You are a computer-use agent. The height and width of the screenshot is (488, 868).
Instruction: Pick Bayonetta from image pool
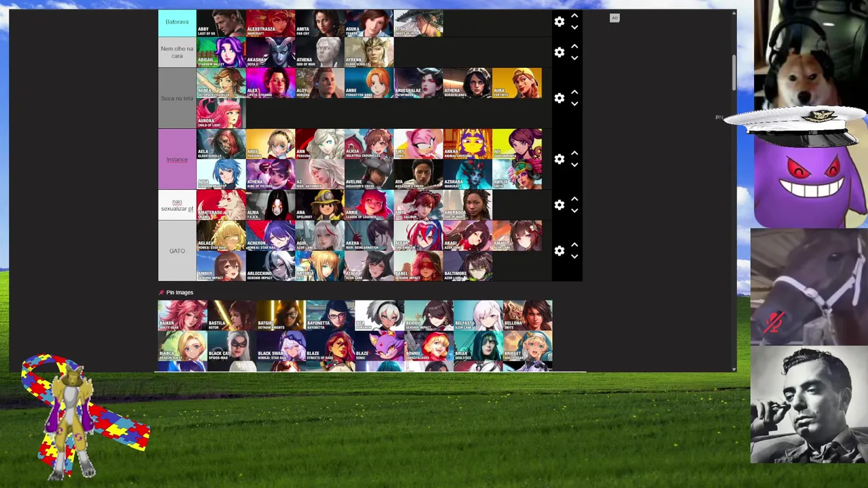tap(330, 315)
